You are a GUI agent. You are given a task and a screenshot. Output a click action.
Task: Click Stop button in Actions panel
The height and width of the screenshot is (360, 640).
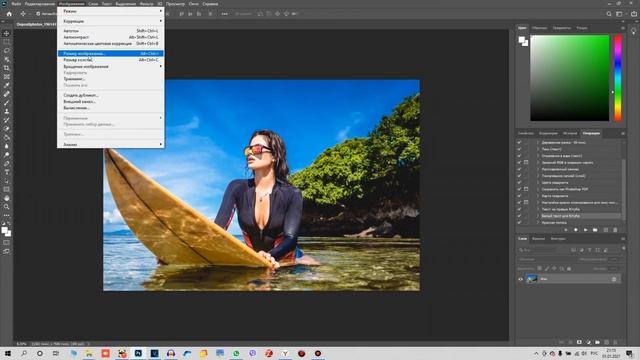566,230
